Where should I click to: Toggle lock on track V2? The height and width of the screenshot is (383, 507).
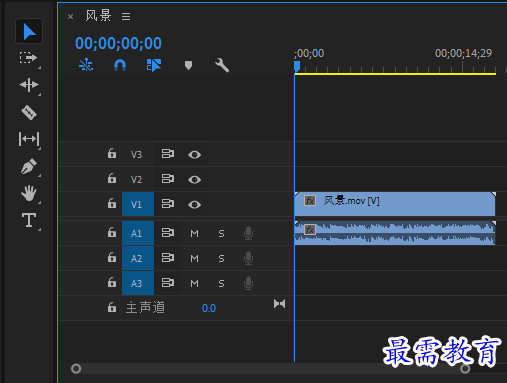[x=112, y=179]
